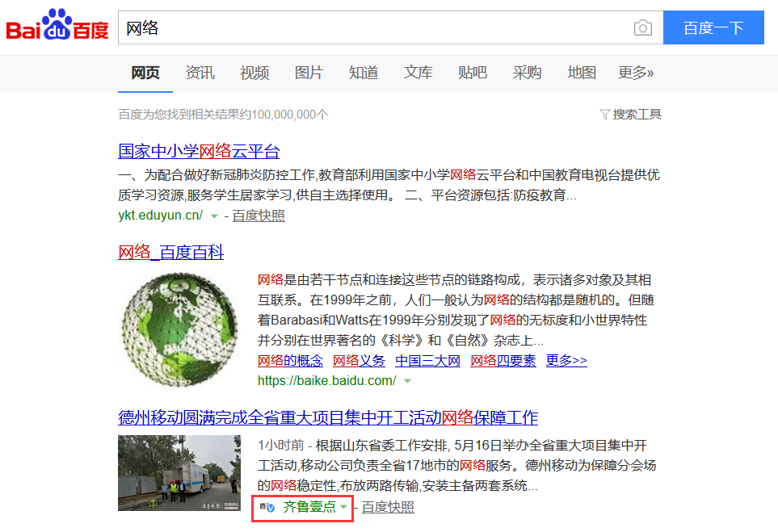Switch to the 资讯 tab
This screenshot has height=532, width=778.
(200, 73)
